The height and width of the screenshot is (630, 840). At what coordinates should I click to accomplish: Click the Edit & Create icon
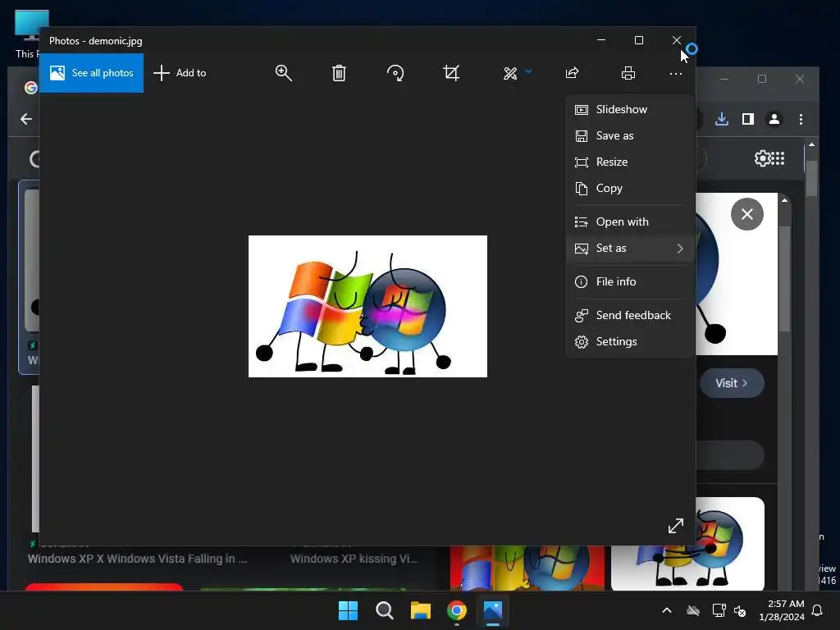coord(510,73)
